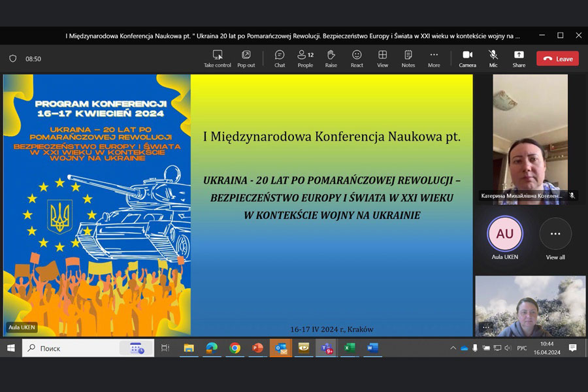Unmute the Mic
The width and height of the screenshot is (588, 392).
[x=493, y=58]
